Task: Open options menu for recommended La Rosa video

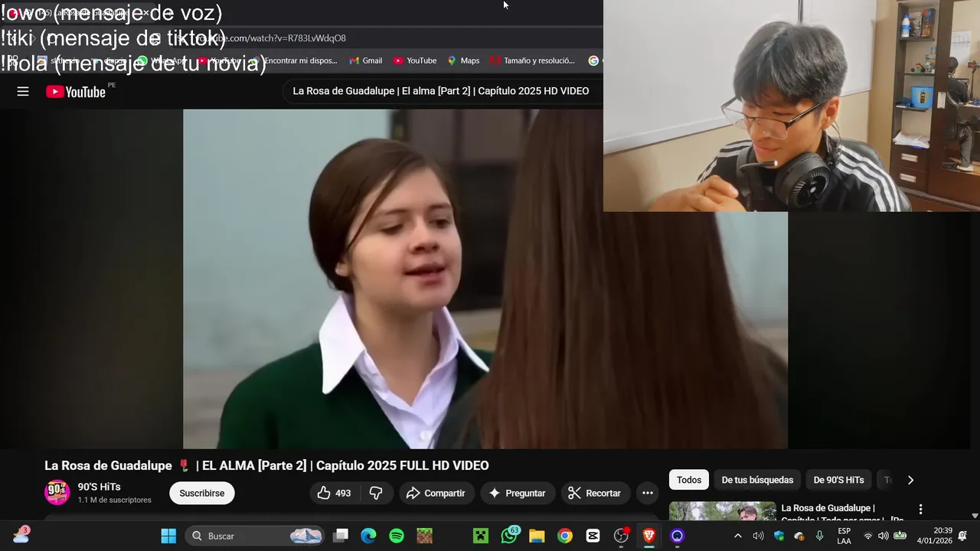Action: (920, 509)
